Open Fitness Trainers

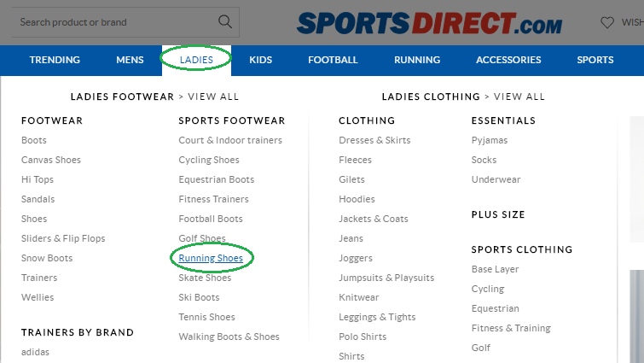tap(213, 199)
